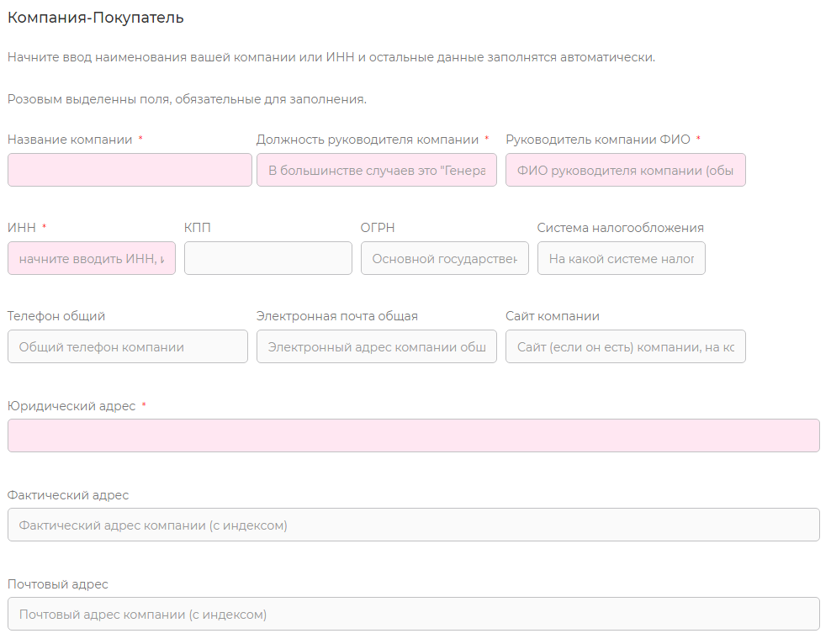This screenshot has width=831, height=644.
Task: Select the pink ИНН input field
Action: point(92,258)
